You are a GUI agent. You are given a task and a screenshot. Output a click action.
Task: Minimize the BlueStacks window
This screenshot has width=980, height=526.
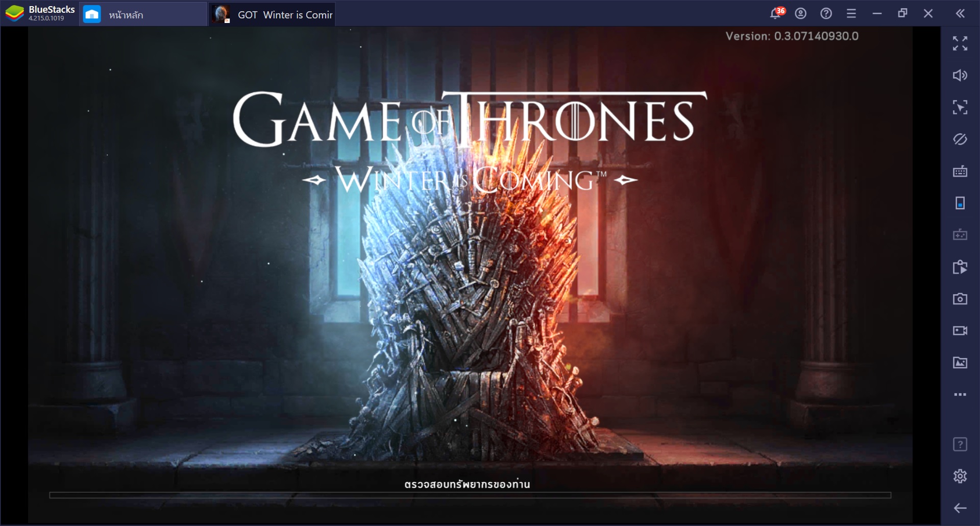(877, 14)
